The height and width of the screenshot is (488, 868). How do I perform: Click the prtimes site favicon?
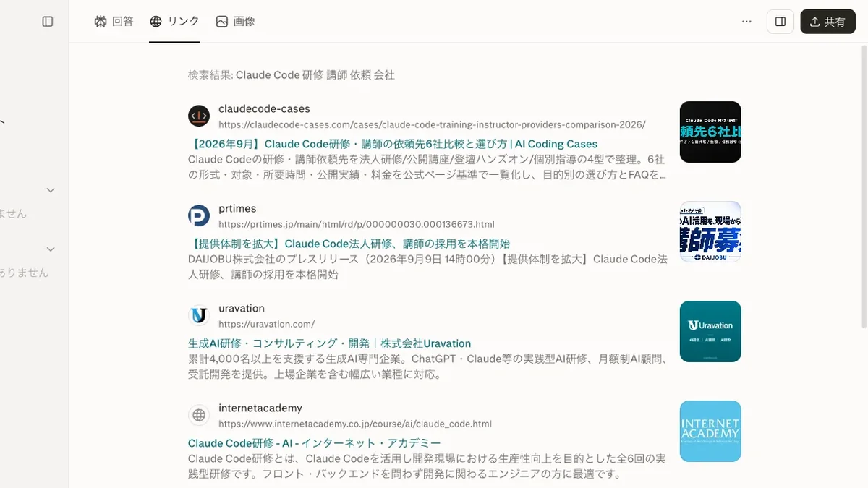click(199, 215)
